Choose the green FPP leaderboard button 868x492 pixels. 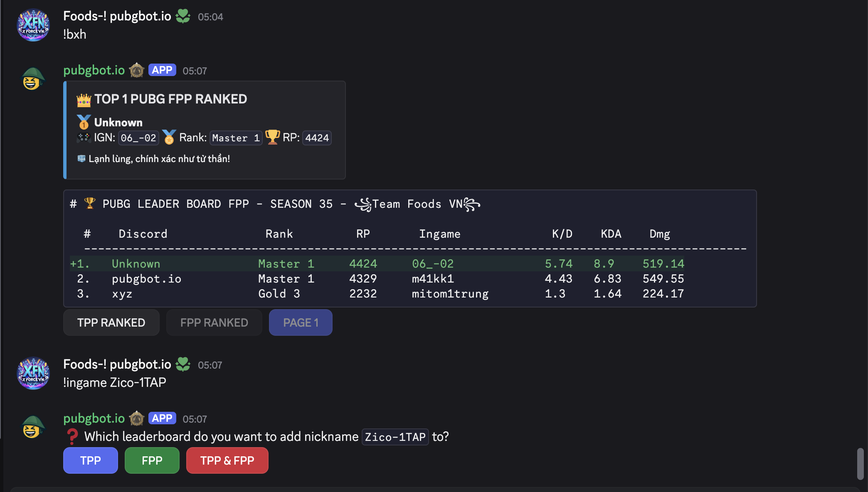pyautogui.click(x=152, y=460)
